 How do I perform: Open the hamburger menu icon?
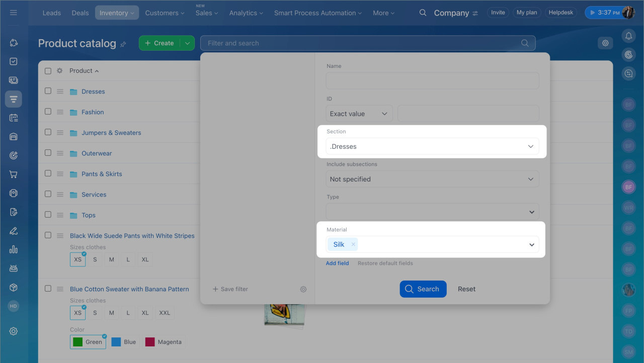pyautogui.click(x=14, y=13)
